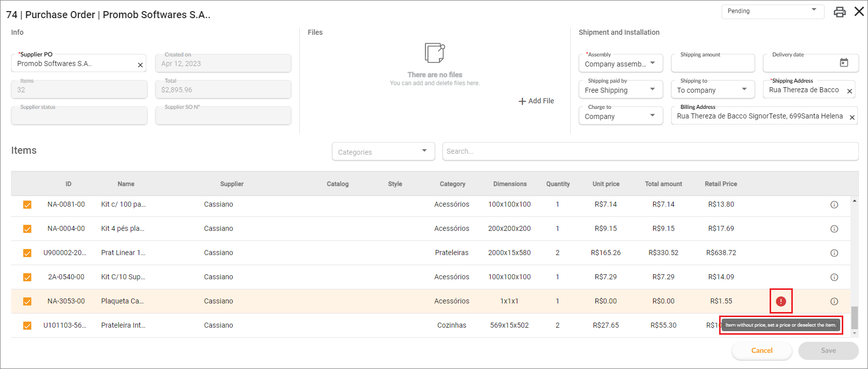Click the red price warning icon

coord(781,301)
